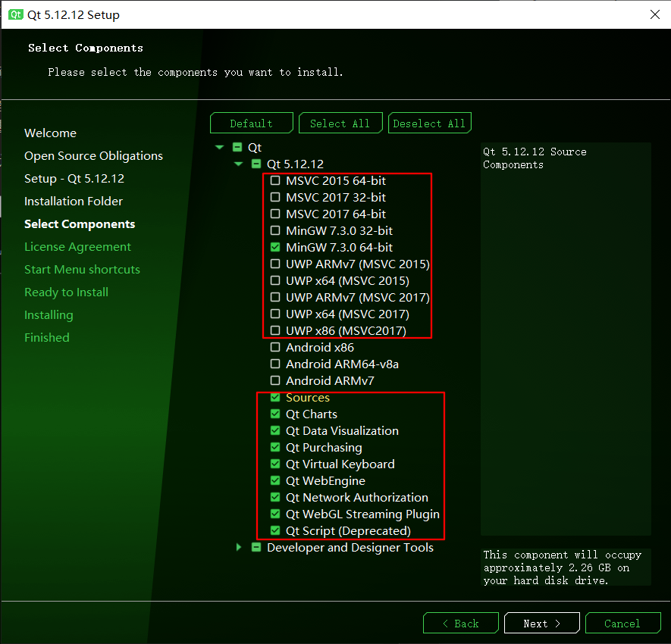Proceed with the Next button
Image resolution: width=671 pixels, height=644 pixels.
coord(542,623)
